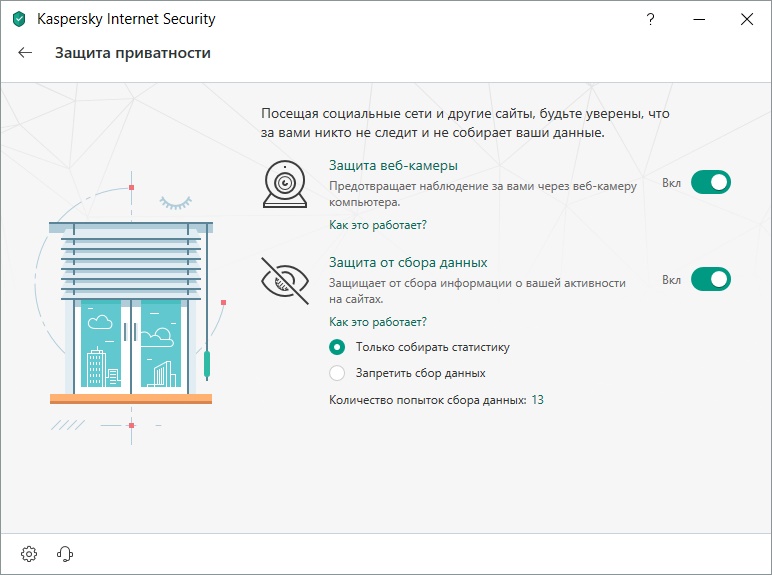Open the Защита от сбора данных heading link
772x575 pixels.
click(x=408, y=262)
